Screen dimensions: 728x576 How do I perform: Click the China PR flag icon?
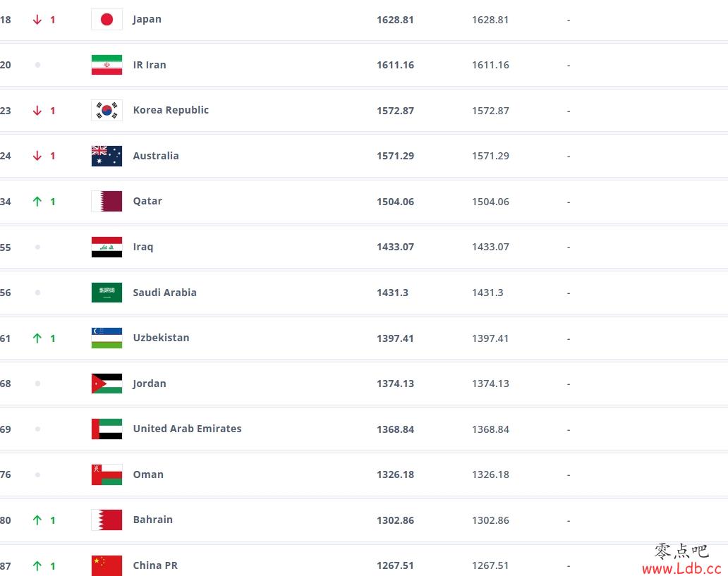pyautogui.click(x=107, y=565)
